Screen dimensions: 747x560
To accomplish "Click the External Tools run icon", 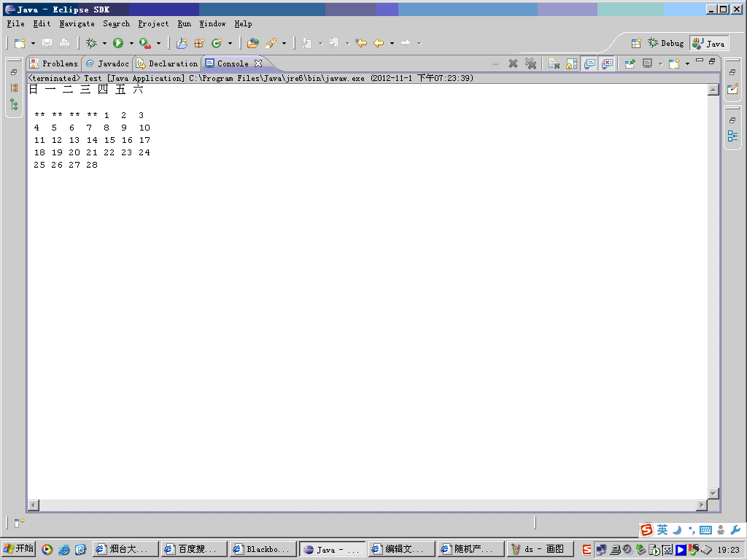I will [x=145, y=43].
